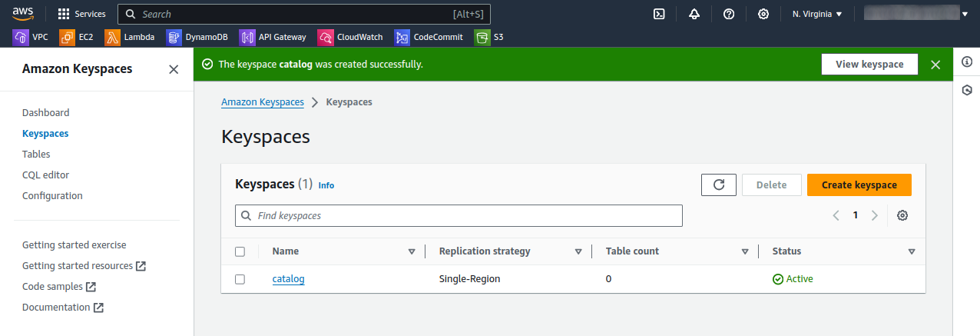Open table preferences gear icon

coord(902,215)
